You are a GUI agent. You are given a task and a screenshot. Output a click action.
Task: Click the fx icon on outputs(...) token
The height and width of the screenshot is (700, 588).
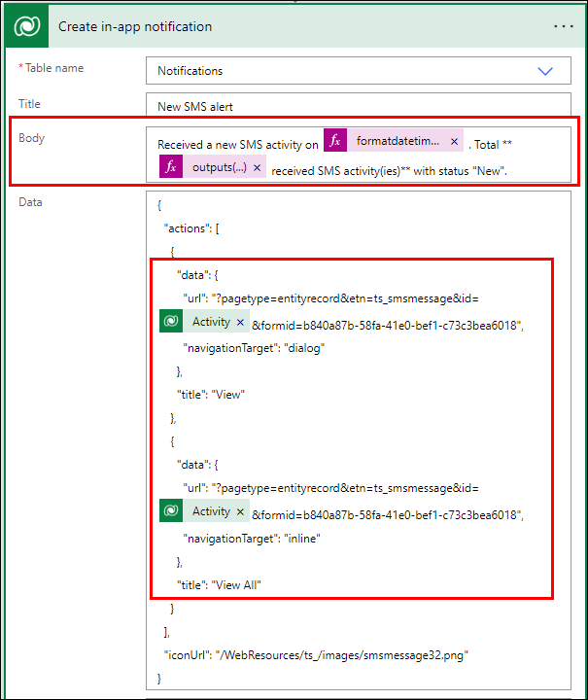coord(171,167)
